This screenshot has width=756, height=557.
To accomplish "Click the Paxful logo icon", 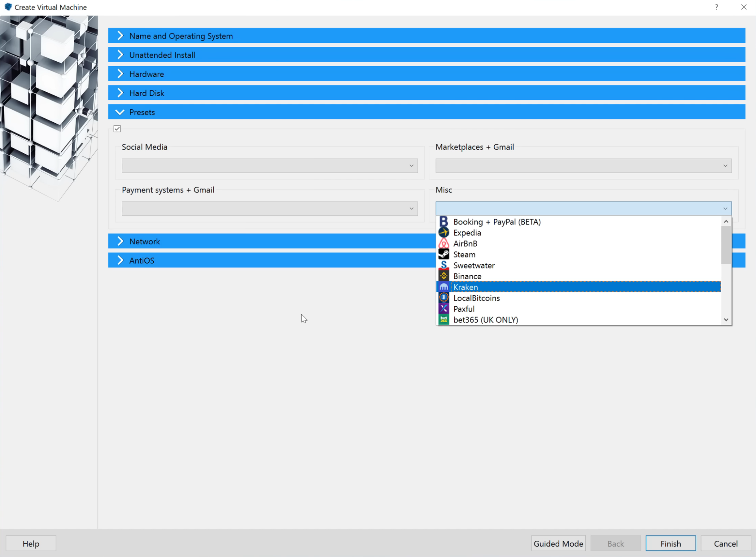I will 444,309.
